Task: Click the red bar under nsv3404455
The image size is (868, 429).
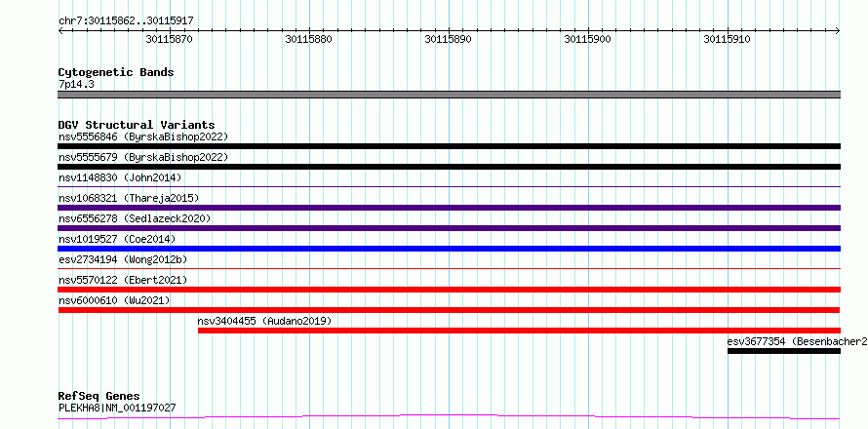Action: click(x=519, y=331)
